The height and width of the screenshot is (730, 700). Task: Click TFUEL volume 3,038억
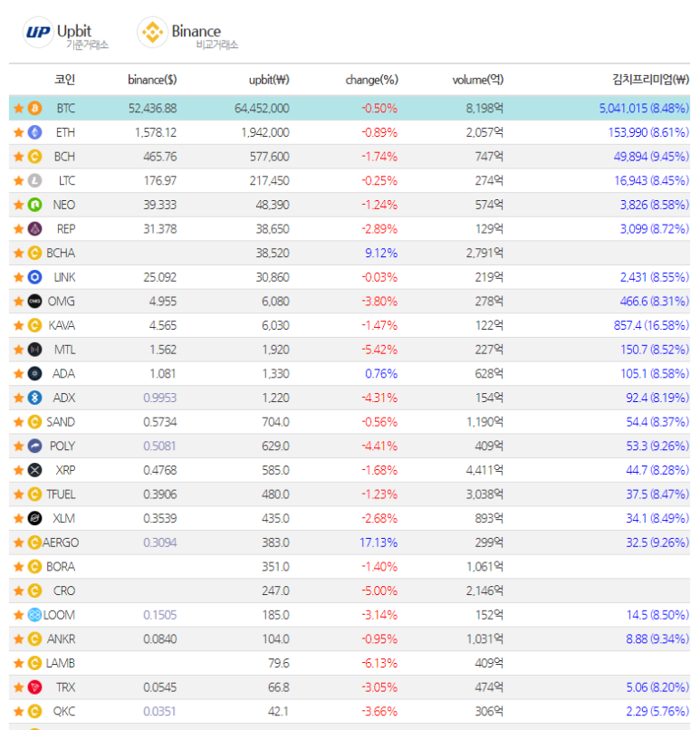click(485, 495)
